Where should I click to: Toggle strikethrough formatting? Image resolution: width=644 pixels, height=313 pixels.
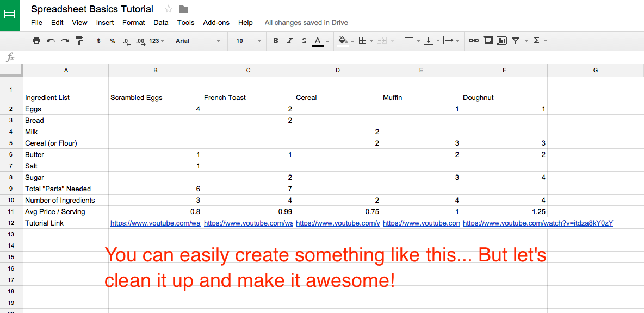tap(304, 40)
